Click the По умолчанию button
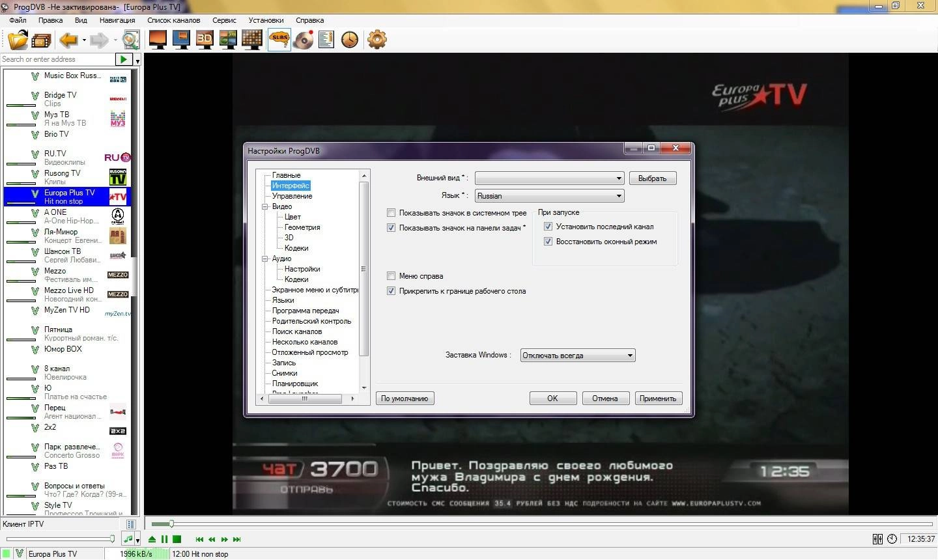 pos(405,399)
